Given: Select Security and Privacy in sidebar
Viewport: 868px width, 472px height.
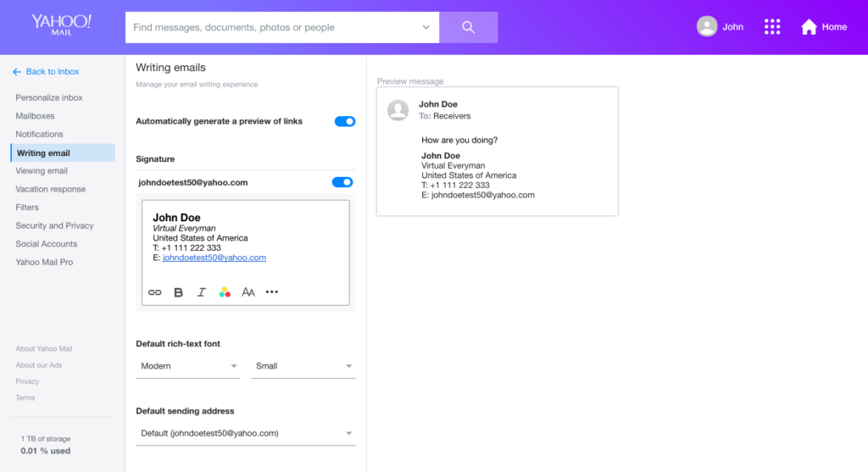Looking at the screenshot, I should pyautogui.click(x=54, y=225).
